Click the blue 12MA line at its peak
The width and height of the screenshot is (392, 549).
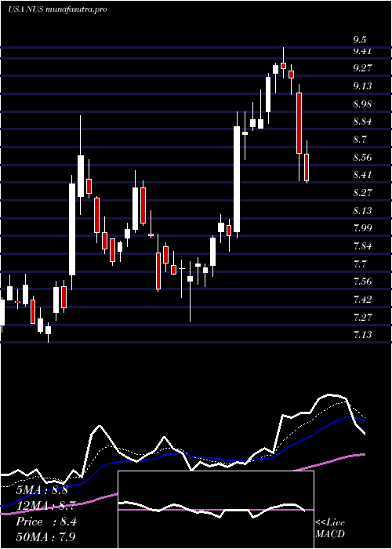pyautogui.click(x=347, y=417)
